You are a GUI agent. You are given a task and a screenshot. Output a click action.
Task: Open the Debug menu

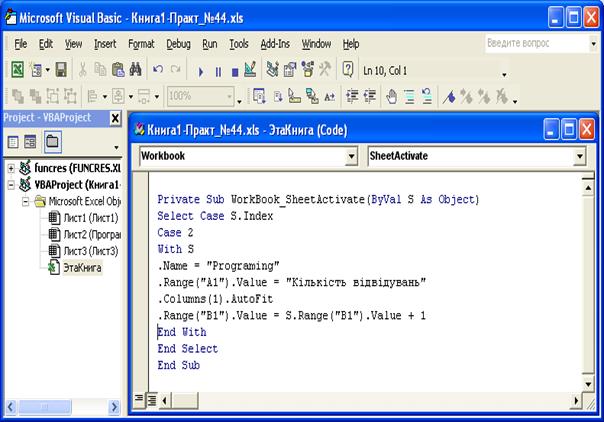(178, 44)
